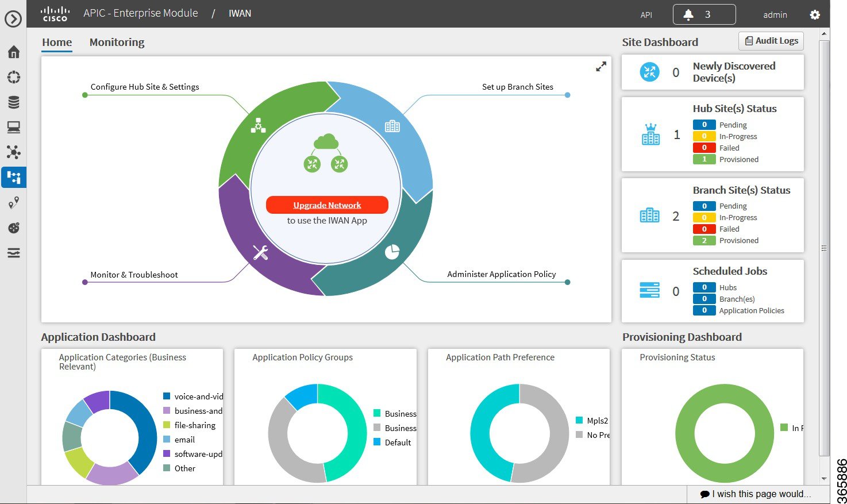Click the Cisco logo
The image size is (847, 504).
coord(55,14)
